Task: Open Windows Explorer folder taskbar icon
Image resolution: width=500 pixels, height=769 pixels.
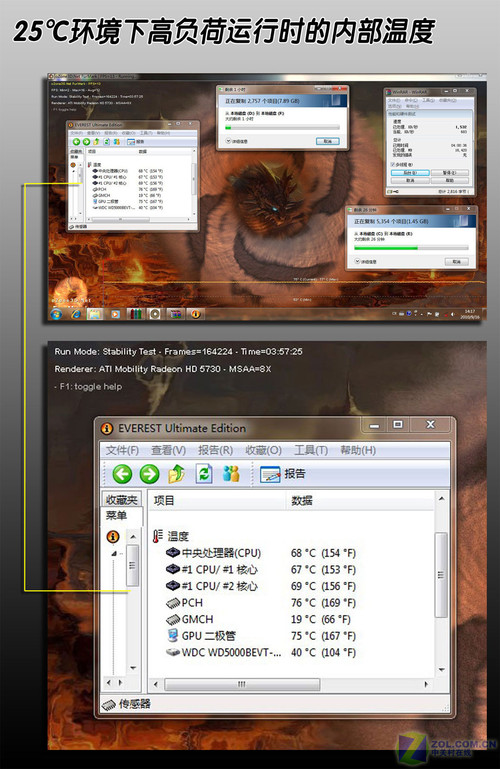Action: 95,314
